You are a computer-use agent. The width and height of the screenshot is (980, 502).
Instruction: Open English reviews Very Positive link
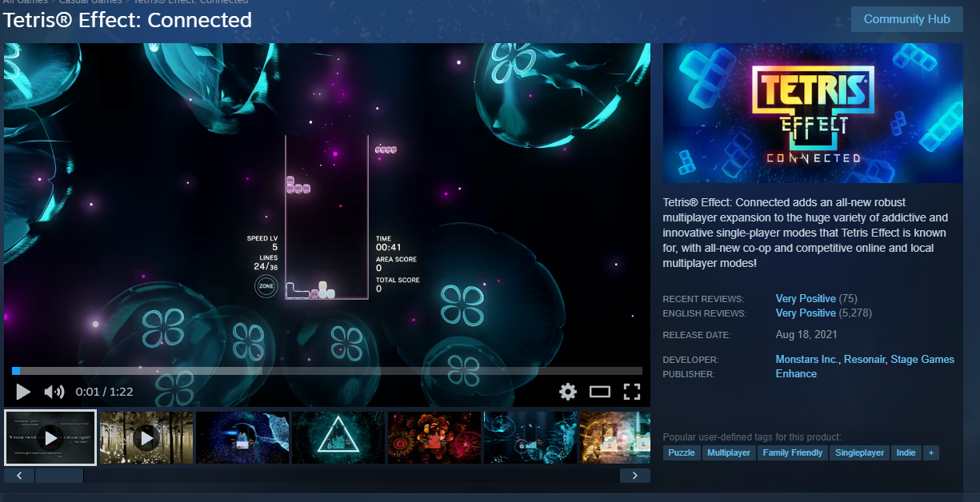pyautogui.click(x=806, y=313)
